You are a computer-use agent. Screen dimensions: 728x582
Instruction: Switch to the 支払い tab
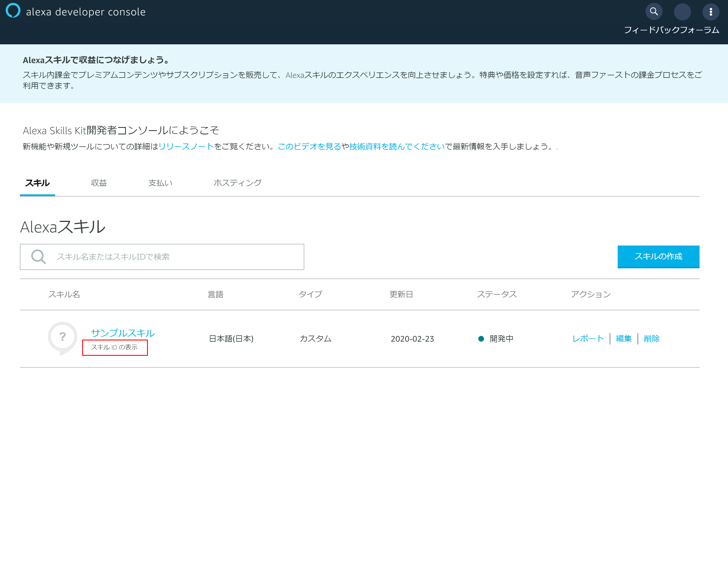160,183
